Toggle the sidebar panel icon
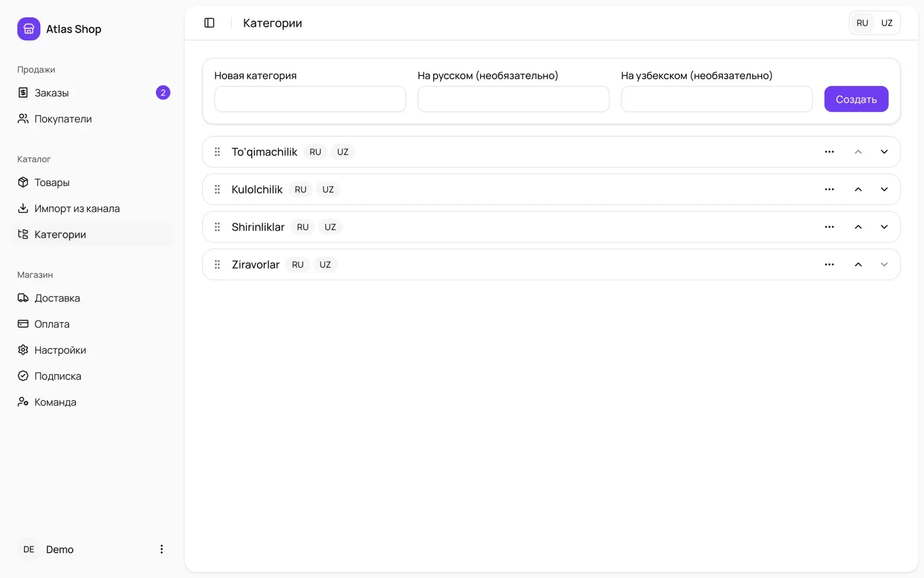 click(209, 23)
